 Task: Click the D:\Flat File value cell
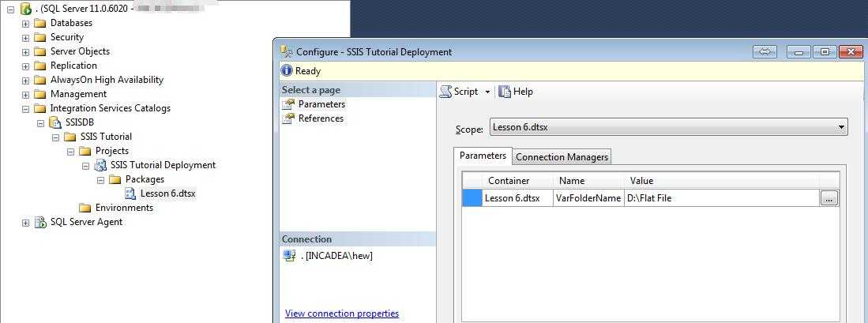click(722, 198)
